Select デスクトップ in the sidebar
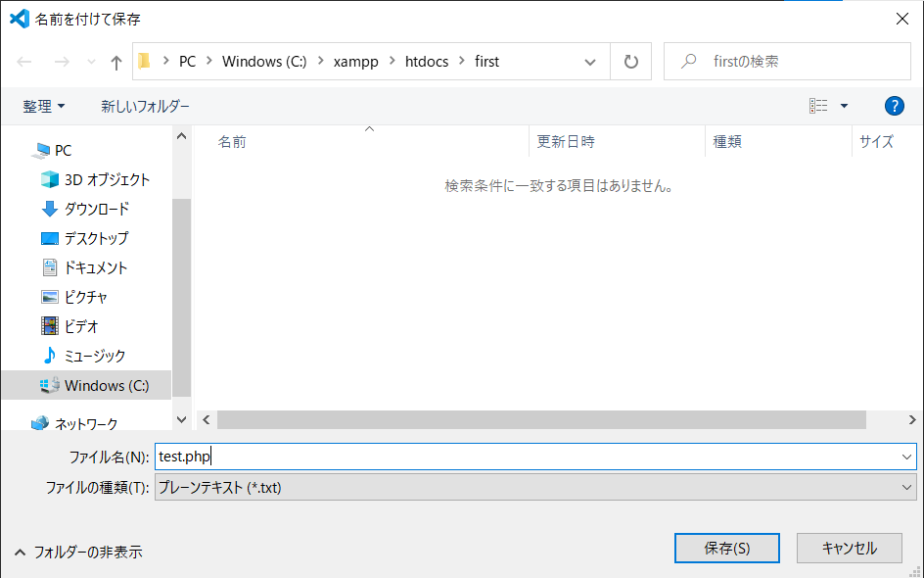Viewport: 924px width, 578px height. 96,238
